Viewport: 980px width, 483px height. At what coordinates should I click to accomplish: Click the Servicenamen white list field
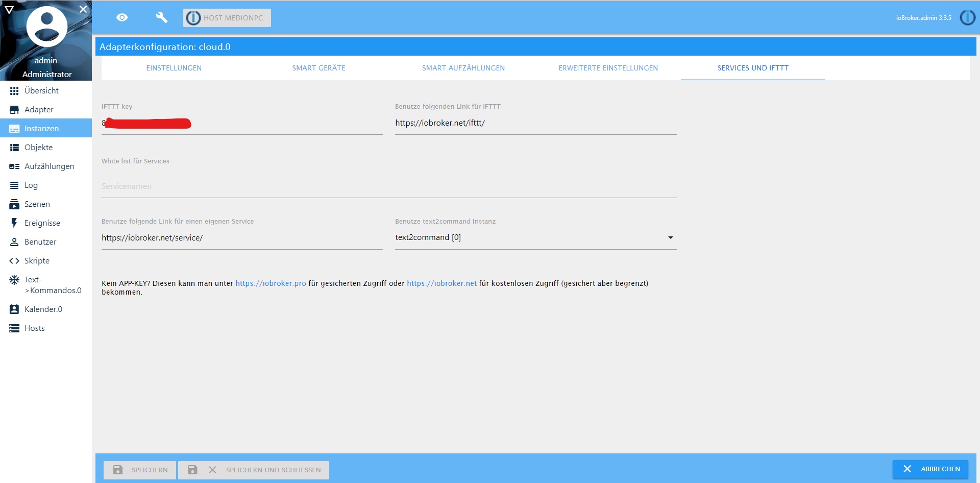click(389, 186)
